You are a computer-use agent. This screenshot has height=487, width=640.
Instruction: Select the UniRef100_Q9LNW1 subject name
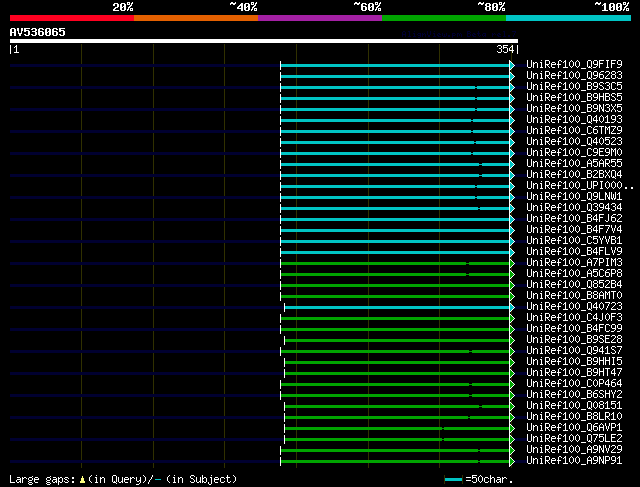(574, 197)
